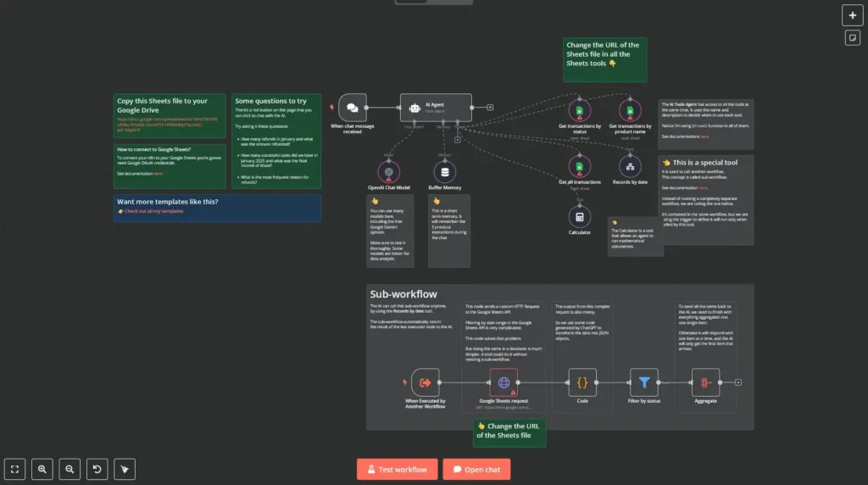868x485 pixels.
Task: Zoom out using the minus magnifier
Action: (70, 469)
